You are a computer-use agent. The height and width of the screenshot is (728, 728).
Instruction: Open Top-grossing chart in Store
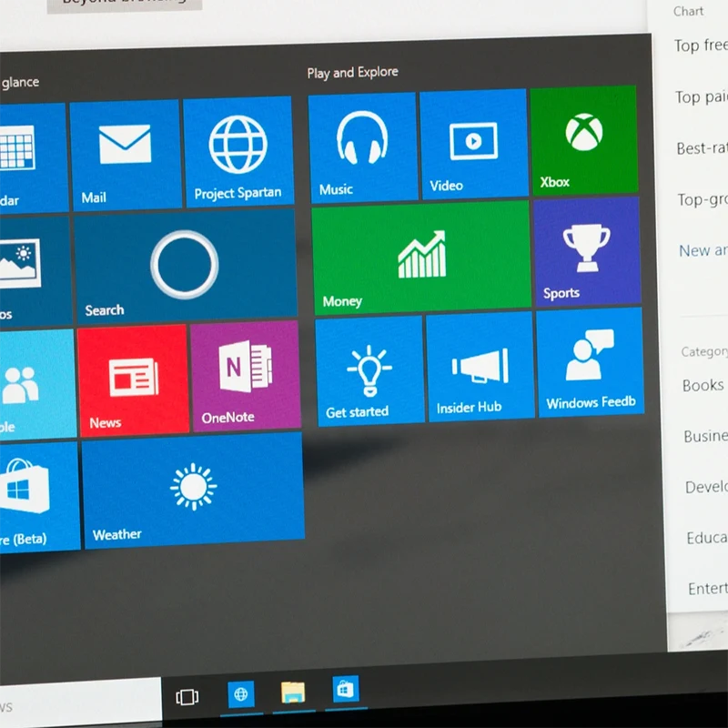[703, 199]
